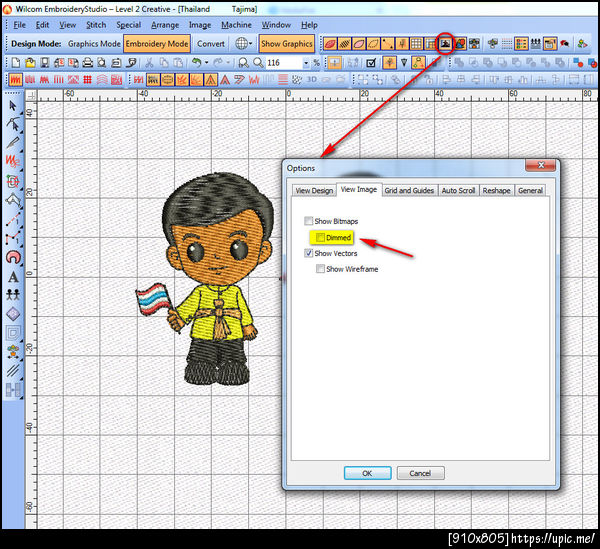The width and height of the screenshot is (600, 549).
Task: Open the Machine menu
Action: tap(236, 25)
